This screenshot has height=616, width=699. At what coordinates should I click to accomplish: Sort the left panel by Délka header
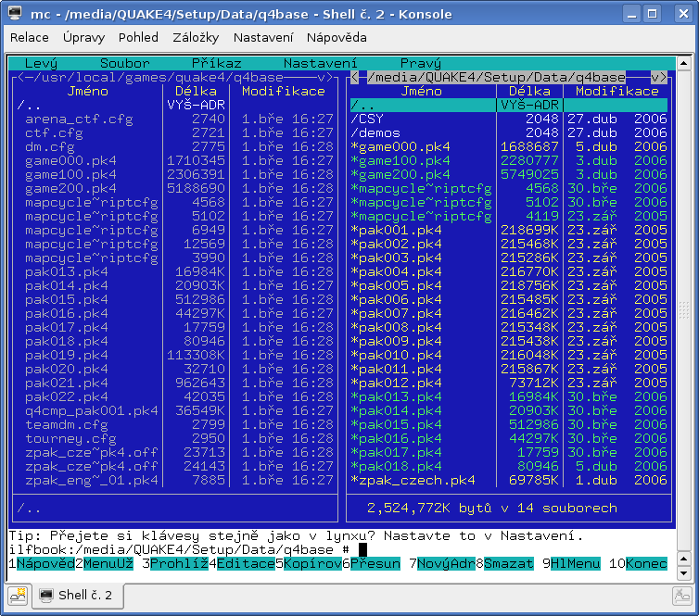(196, 92)
